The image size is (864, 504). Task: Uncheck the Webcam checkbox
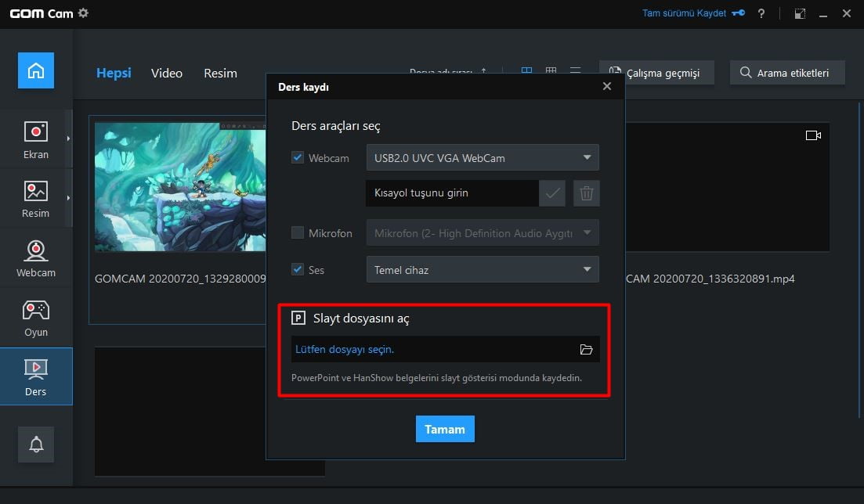pos(298,157)
